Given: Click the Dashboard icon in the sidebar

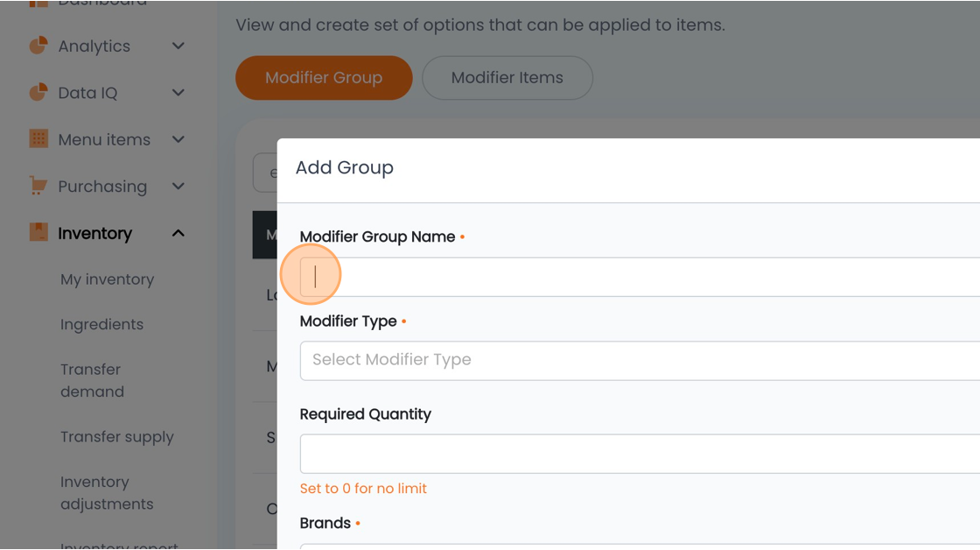Looking at the screenshot, I should click(x=38, y=3).
